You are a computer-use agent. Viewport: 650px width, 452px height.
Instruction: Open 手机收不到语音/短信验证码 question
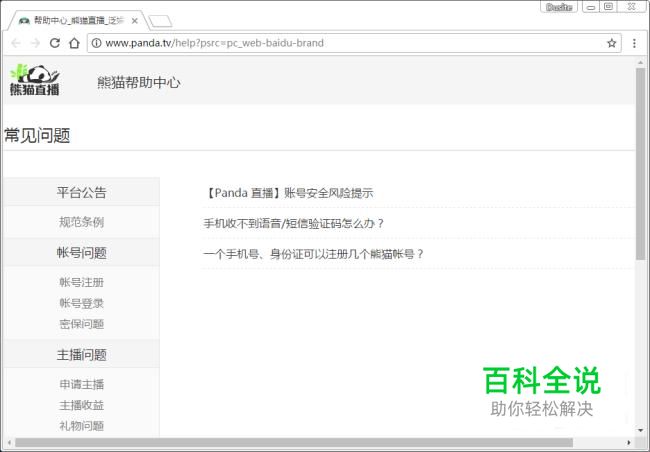click(x=294, y=224)
